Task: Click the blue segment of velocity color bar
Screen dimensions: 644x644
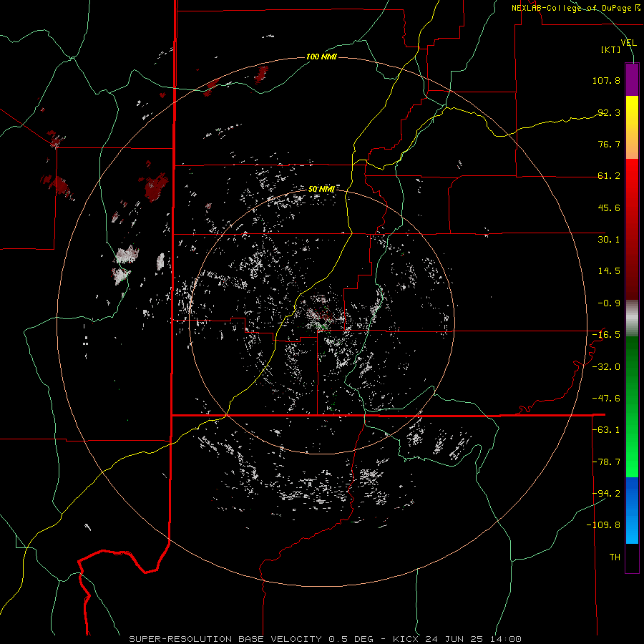Action: (632, 510)
